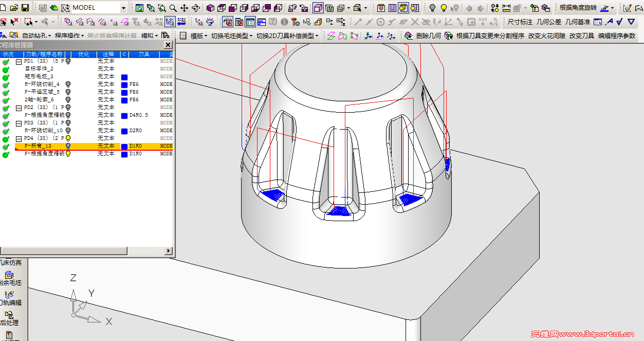This screenshot has width=644, height=341.
Task: Toggle light bulb on R-环绕切削_10 row
Action: tap(68, 130)
